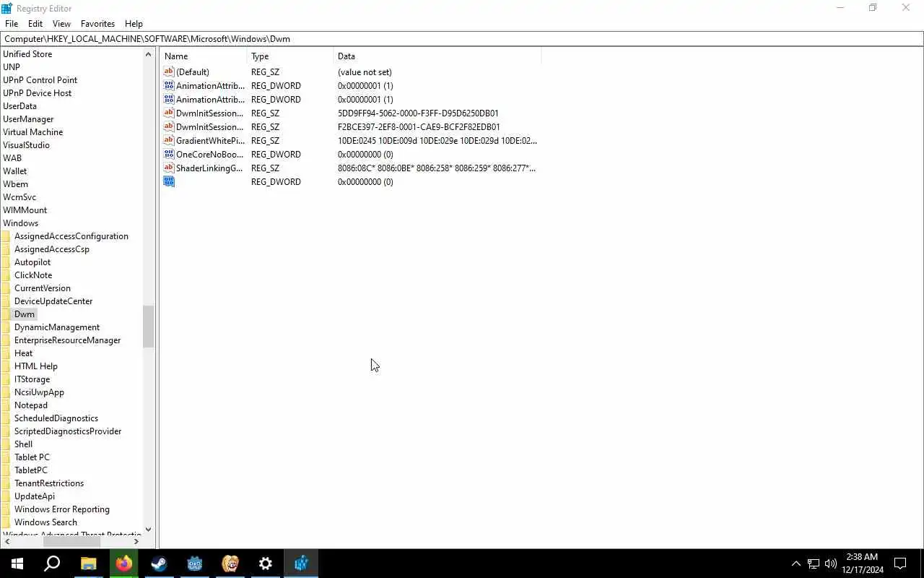Sort values by the Data column header
The width and height of the screenshot is (924, 578).
[437, 56]
